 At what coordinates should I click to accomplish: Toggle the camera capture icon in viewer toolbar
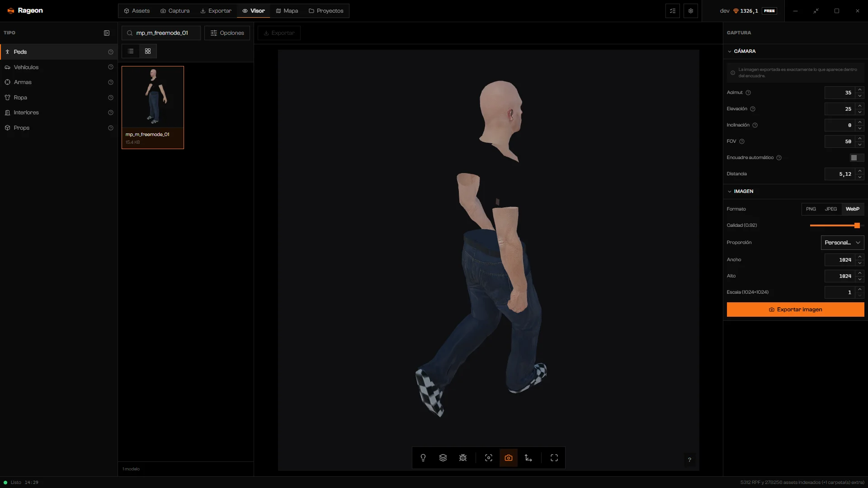(509, 458)
